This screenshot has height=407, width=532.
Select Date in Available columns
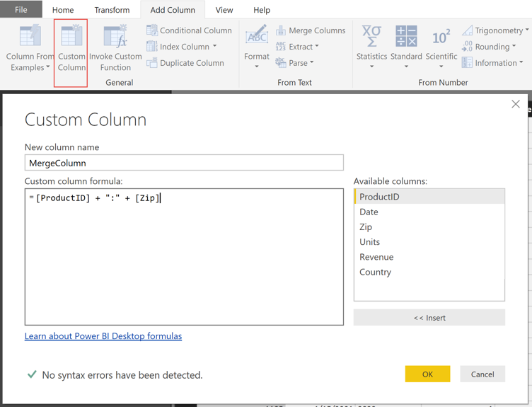429,212
